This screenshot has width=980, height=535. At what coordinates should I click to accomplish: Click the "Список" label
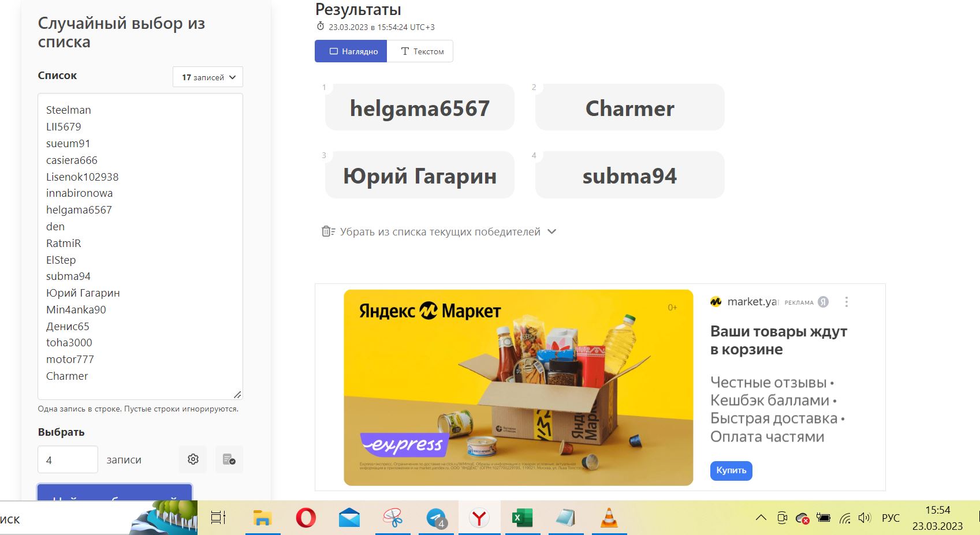tap(57, 75)
